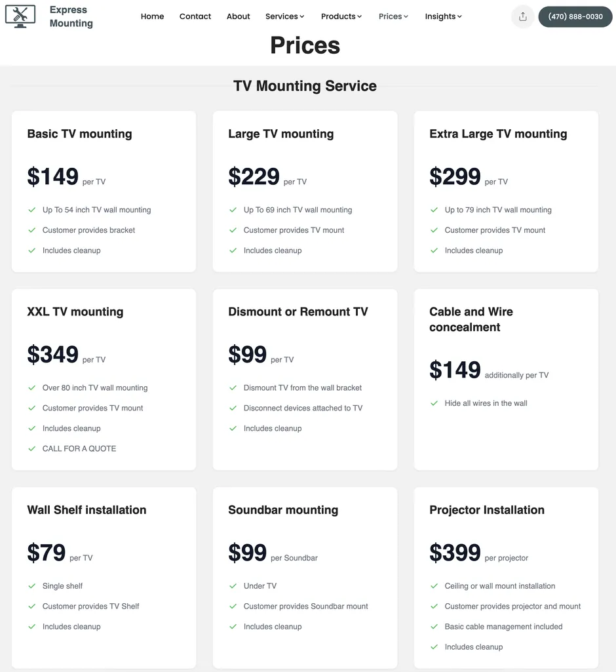The height and width of the screenshot is (672, 616).
Task: Click checkmark next to "Under TV"
Action: coord(233,586)
